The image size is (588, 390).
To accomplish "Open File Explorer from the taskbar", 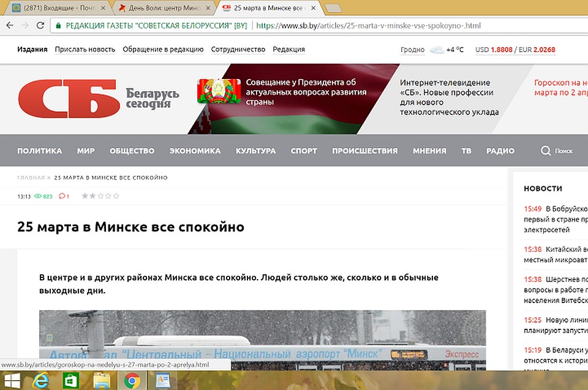I will click(x=101, y=381).
